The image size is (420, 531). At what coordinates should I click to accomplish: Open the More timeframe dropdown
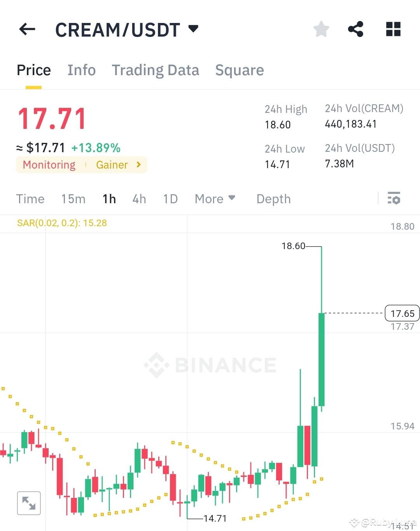point(215,199)
